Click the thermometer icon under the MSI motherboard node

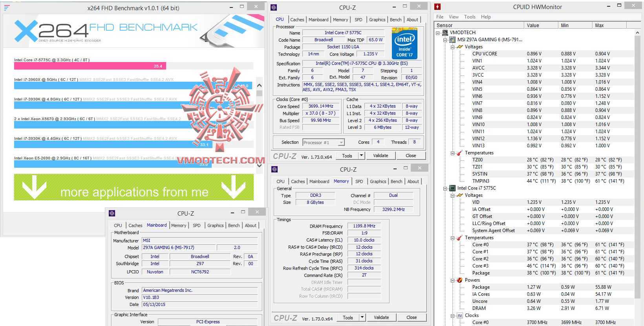click(460, 153)
